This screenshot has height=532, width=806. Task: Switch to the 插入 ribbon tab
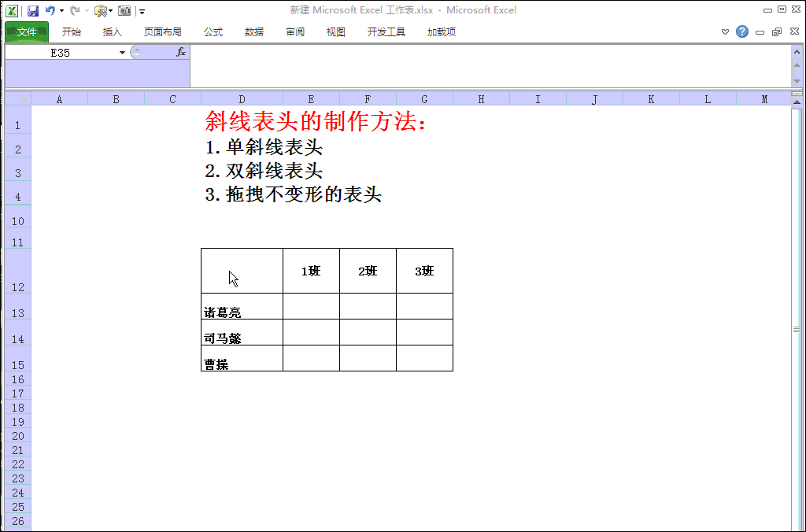click(112, 31)
